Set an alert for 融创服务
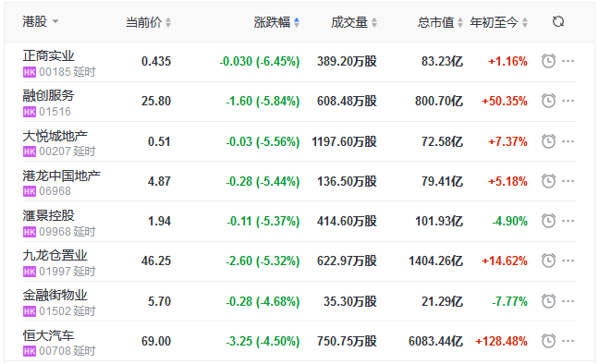This screenshot has width=599, height=364. coord(548,101)
